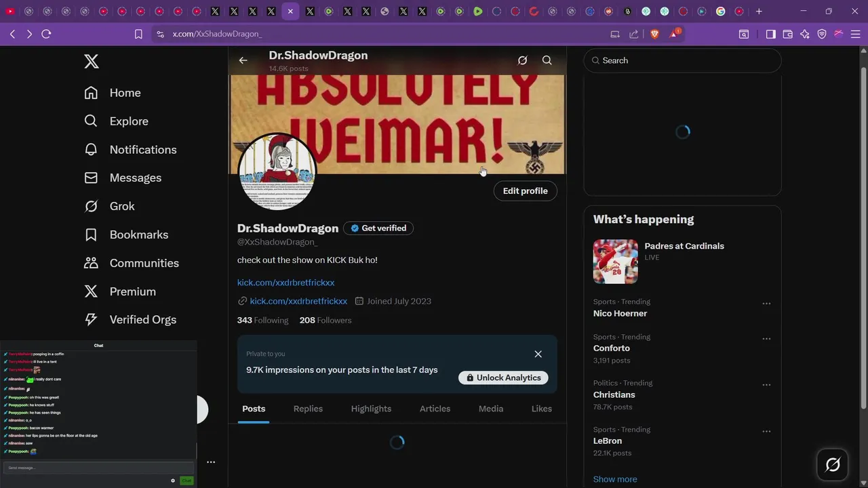Click the tab search icon in the toolbar

pyautogui.click(x=744, y=34)
